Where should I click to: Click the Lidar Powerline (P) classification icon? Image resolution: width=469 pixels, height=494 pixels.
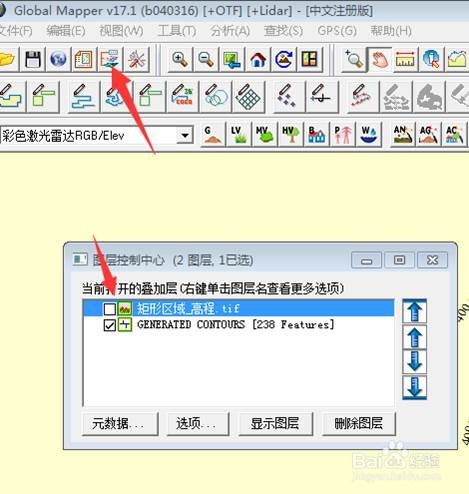342,135
